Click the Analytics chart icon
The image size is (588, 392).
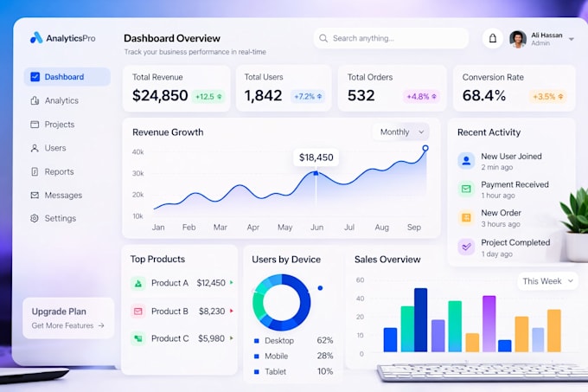[x=35, y=100]
